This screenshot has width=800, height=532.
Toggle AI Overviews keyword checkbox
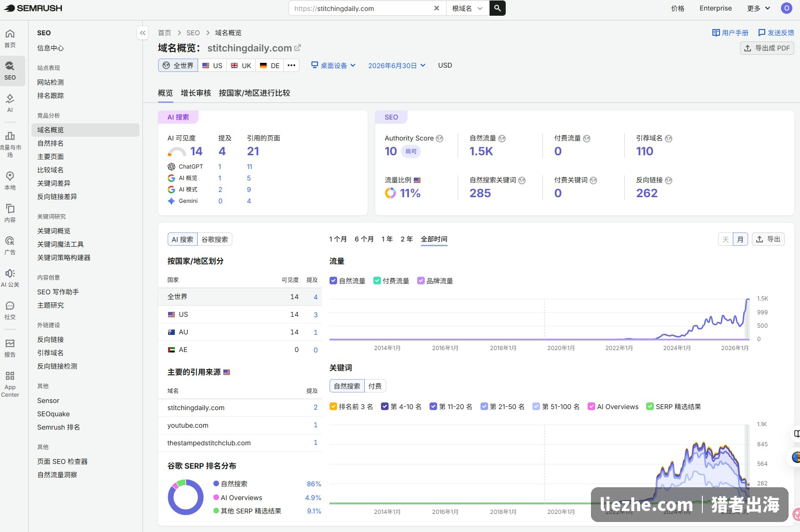pyautogui.click(x=591, y=407)
